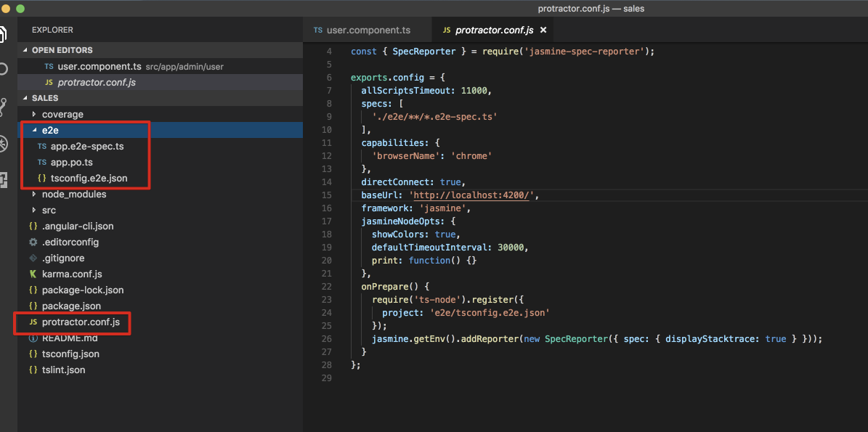Click SpecReporter on line 26
Screen dimensions: 868x432
pos(576,339)
